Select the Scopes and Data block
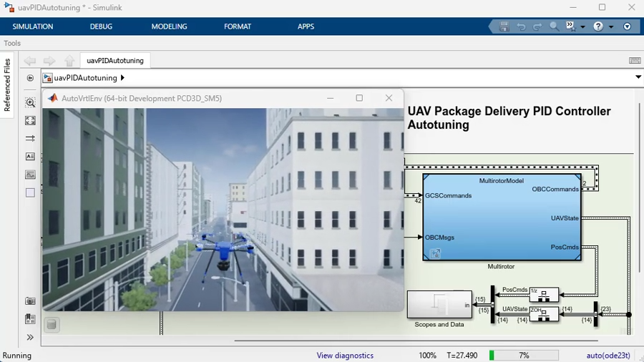This screenshot has width=644, height=362. pos(439,304)
